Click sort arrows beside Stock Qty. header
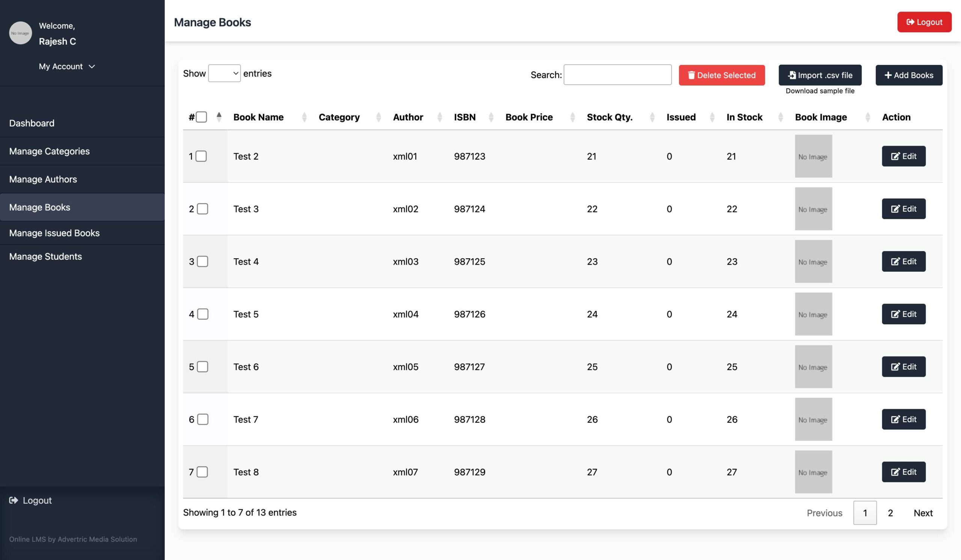Image resolution: width=961 pixels, height=560 pixels. 652,117
